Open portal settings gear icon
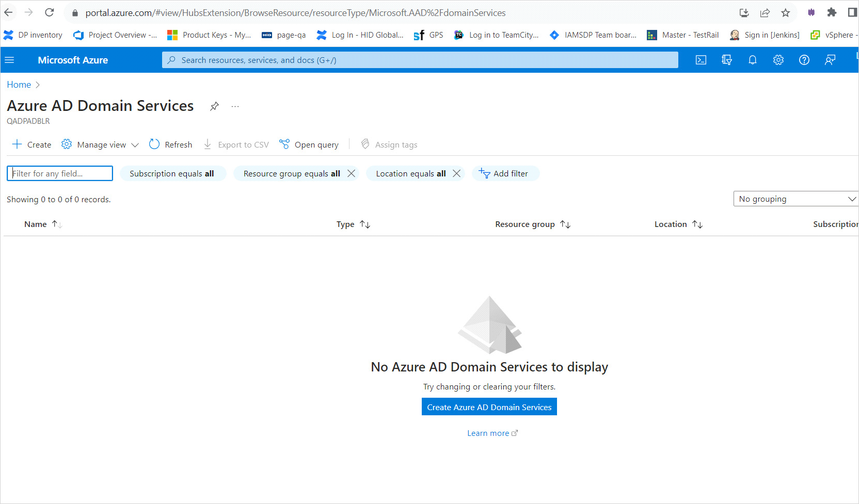This screenshot has height=504, width=859. point(778,60)
